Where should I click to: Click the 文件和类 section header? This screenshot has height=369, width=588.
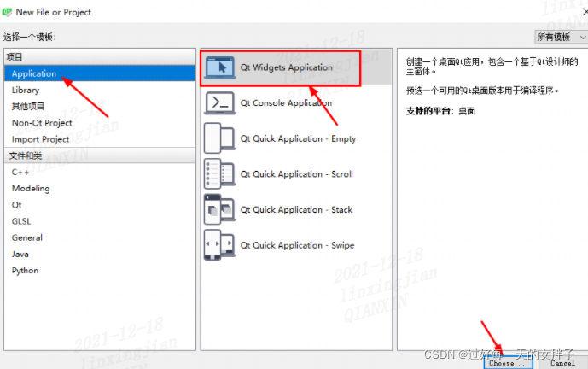[100, 155]
